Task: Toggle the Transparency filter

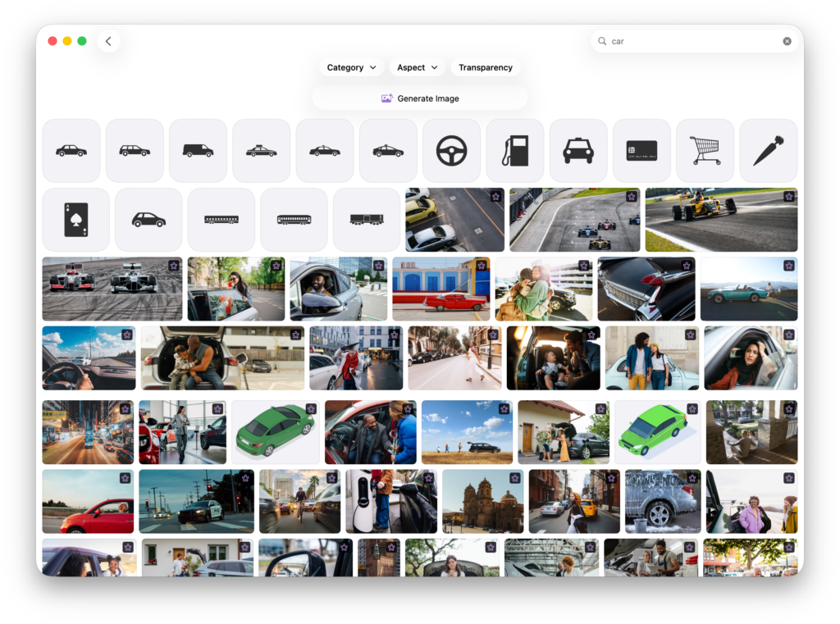Action: point(485,68)
